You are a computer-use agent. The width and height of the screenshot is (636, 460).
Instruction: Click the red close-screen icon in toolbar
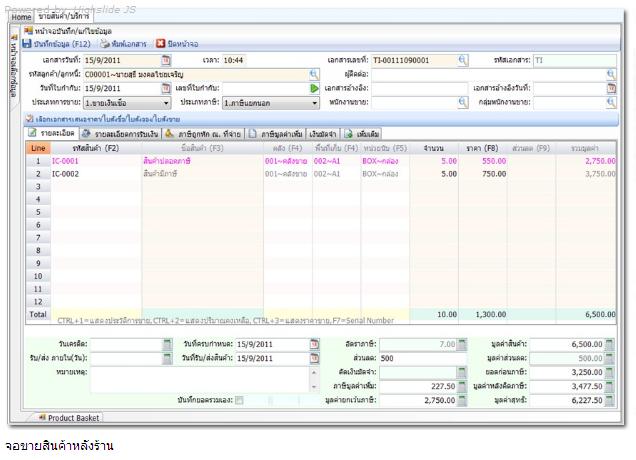[x=160, y=43]
